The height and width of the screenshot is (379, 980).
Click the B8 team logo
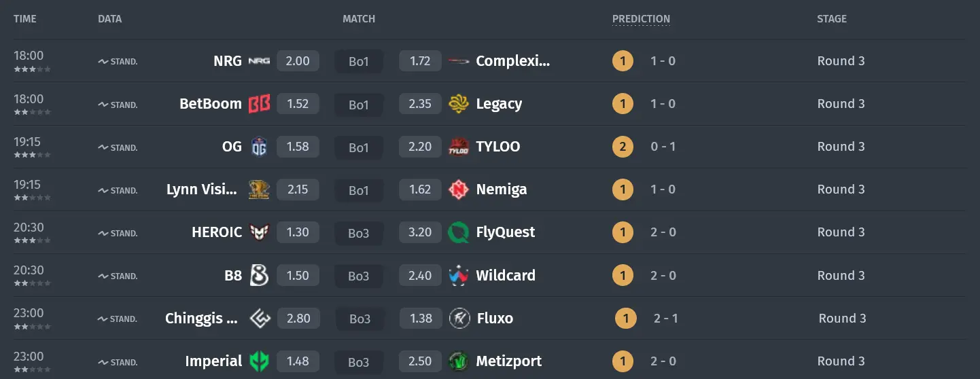click(x=259, y=276)
